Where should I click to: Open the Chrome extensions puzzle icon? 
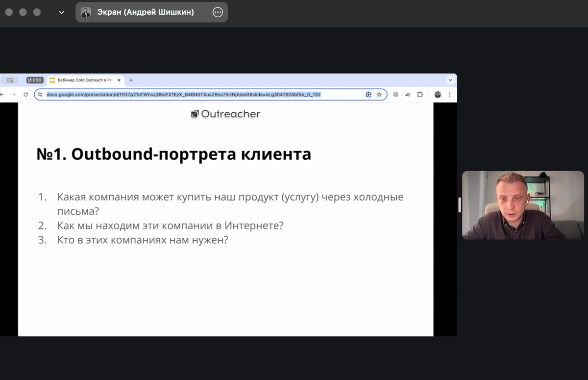pyautogui.click(x=419, y=94)
